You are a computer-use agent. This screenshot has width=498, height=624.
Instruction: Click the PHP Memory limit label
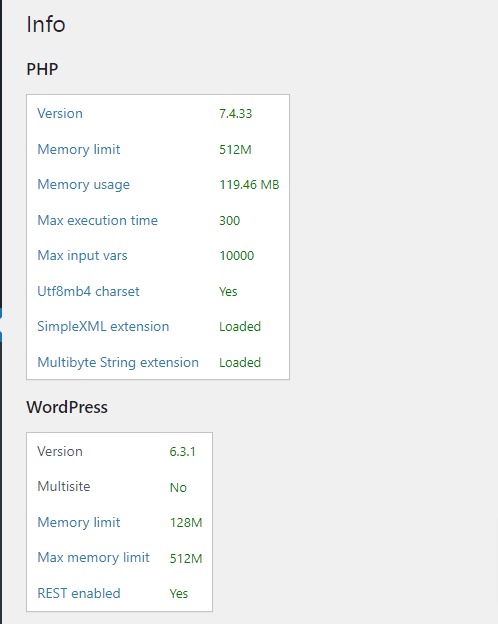point(78,149)
